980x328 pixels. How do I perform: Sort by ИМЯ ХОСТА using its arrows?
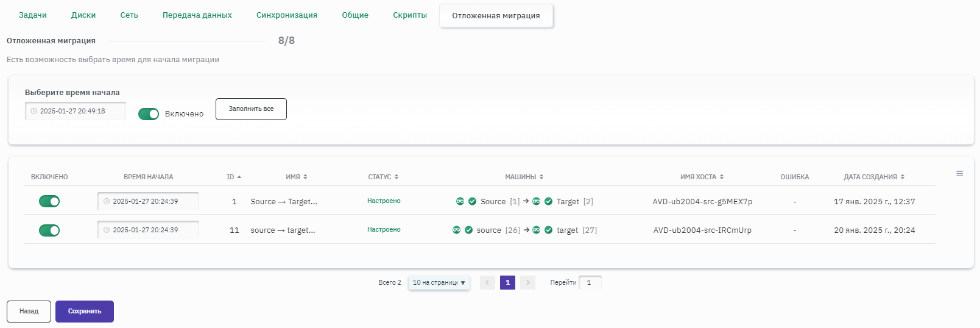[722, 177]
